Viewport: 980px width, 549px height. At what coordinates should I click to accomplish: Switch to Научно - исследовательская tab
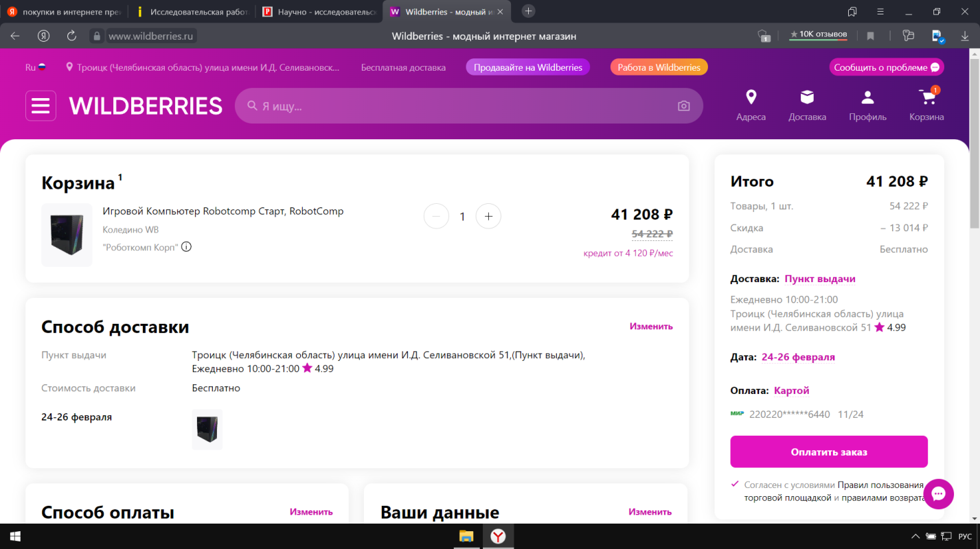(318, 12)
